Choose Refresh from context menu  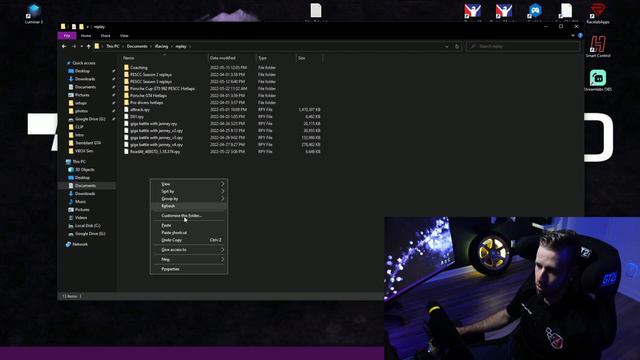(x=189, y=206)
